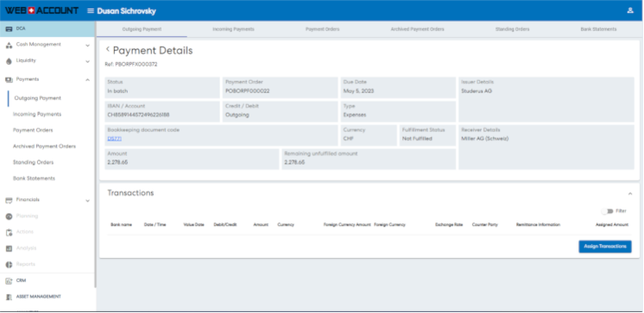
Task: Click the Assigned Amount column header
Action: (612, 225)
